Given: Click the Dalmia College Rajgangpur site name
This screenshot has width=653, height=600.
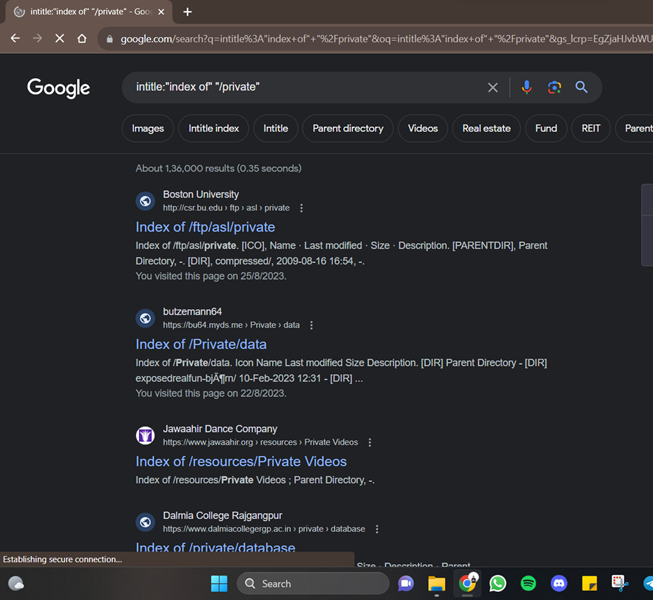Looking at the screenshot, I should (222, 515).
